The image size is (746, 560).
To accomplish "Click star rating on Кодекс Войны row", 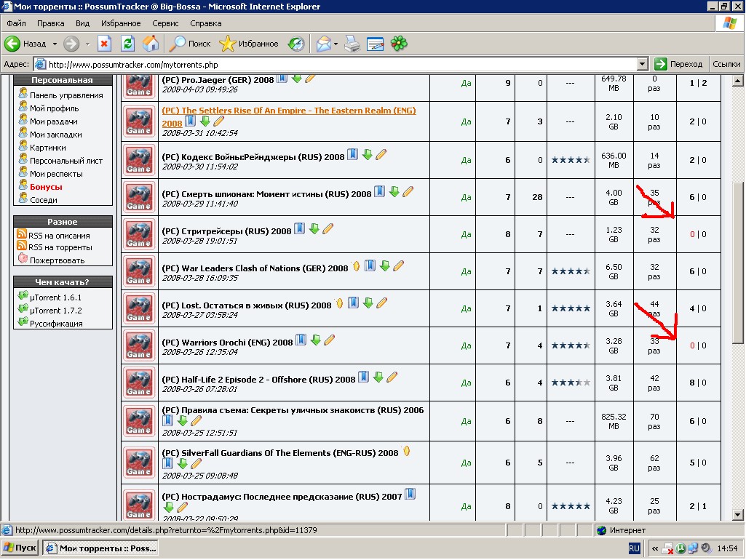I will coord(571,160).
